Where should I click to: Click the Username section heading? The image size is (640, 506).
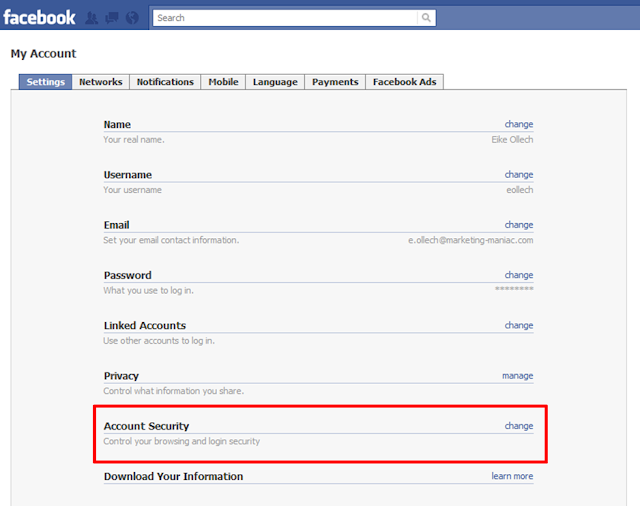(128, 175)
